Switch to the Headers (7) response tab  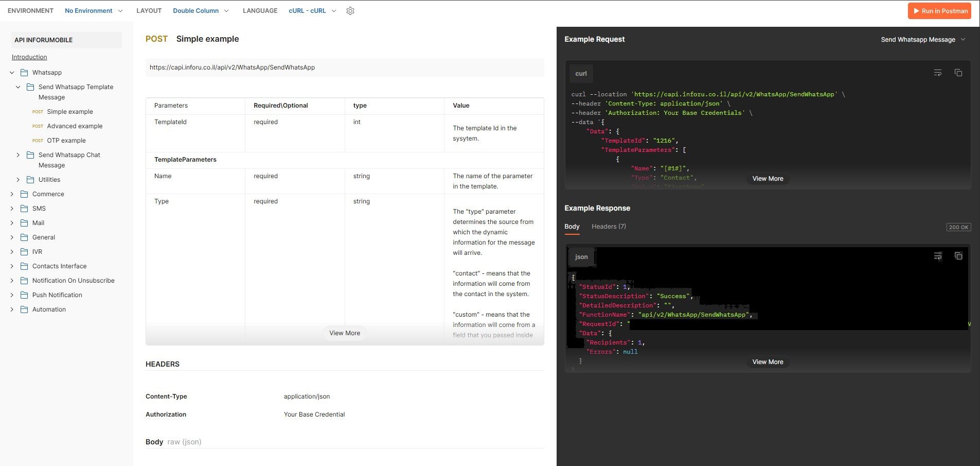(609, 227)
